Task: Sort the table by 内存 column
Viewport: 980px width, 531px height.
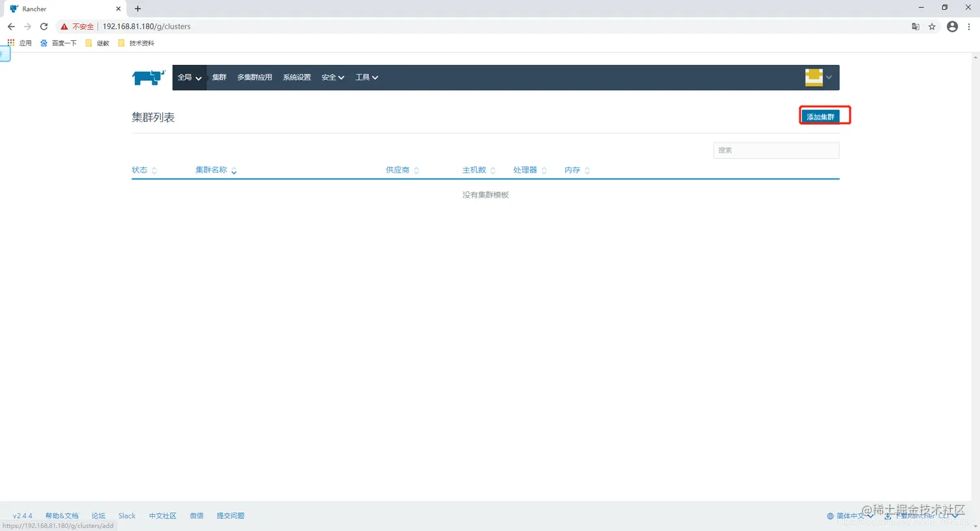Action: coord(577,170)
